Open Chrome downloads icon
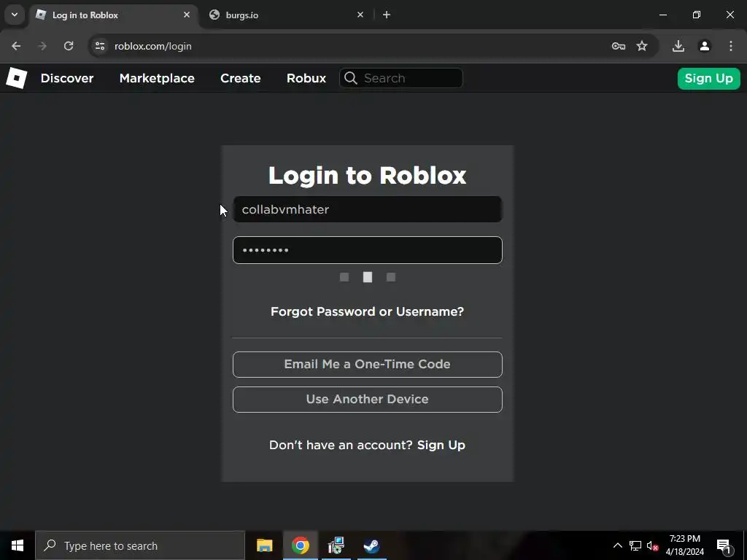Viewport: 747px width, 560px height. [x=678, y=46]
